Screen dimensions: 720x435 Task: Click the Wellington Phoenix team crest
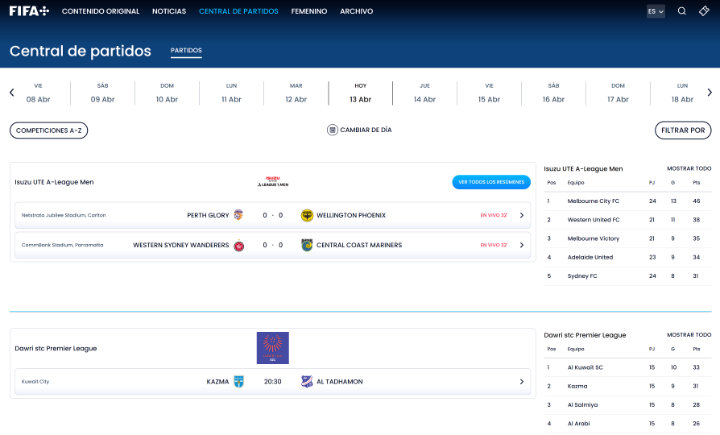tap(307, 215)
